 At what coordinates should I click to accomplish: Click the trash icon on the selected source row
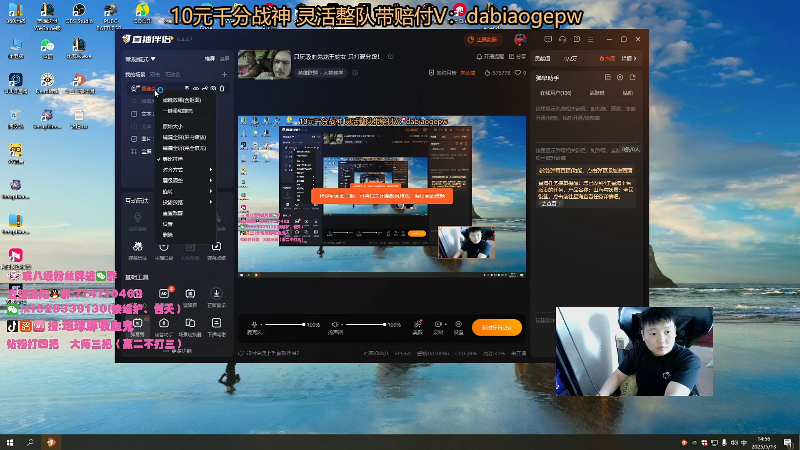coord(222,89)
